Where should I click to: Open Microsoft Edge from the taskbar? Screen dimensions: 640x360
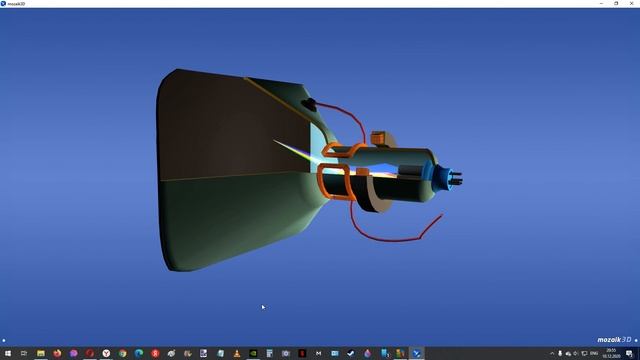coord(139,353)
